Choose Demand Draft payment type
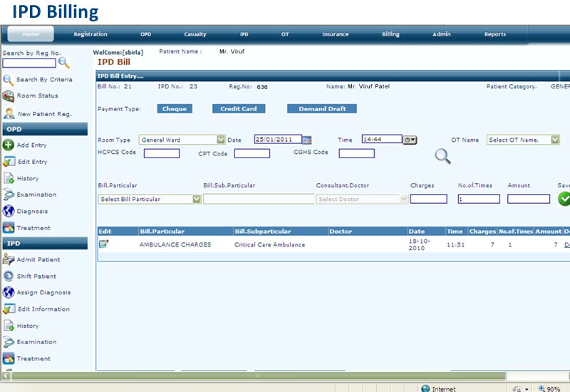This screenshot has width=570, height=392. pyautogui.click(x=322, y=109)
